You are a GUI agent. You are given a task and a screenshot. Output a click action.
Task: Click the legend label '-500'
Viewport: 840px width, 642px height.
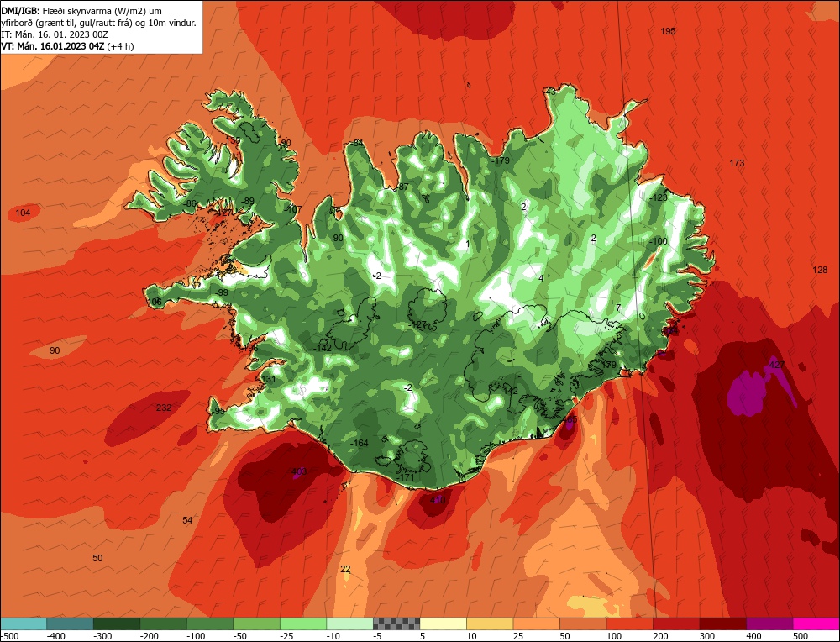[9, 636]
